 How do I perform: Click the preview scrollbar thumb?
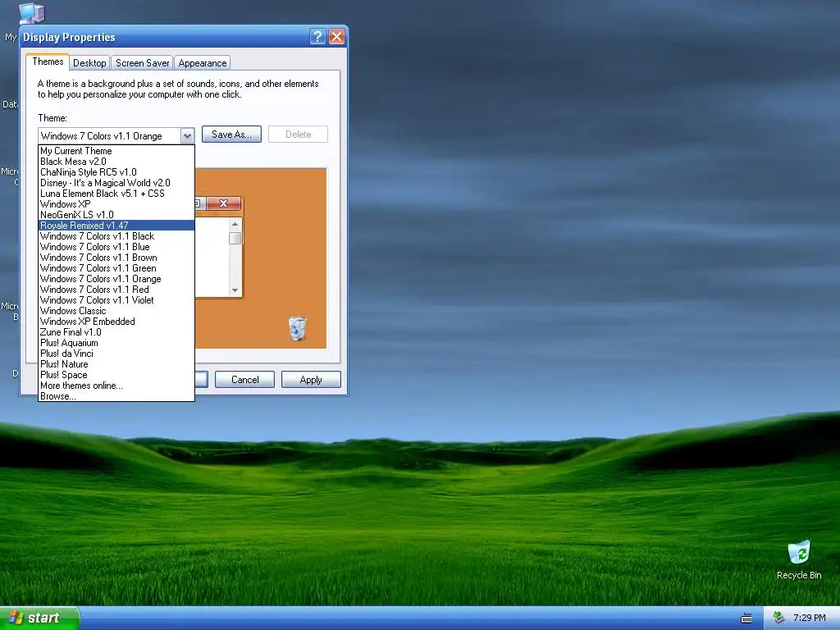coord(235,238)
